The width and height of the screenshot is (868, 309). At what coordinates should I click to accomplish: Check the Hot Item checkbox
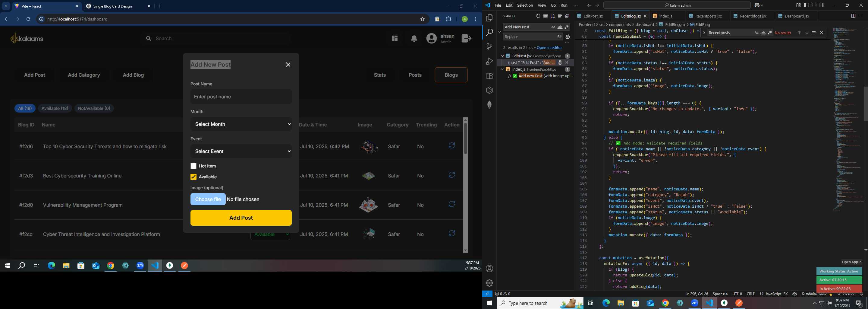click(193, 166)
